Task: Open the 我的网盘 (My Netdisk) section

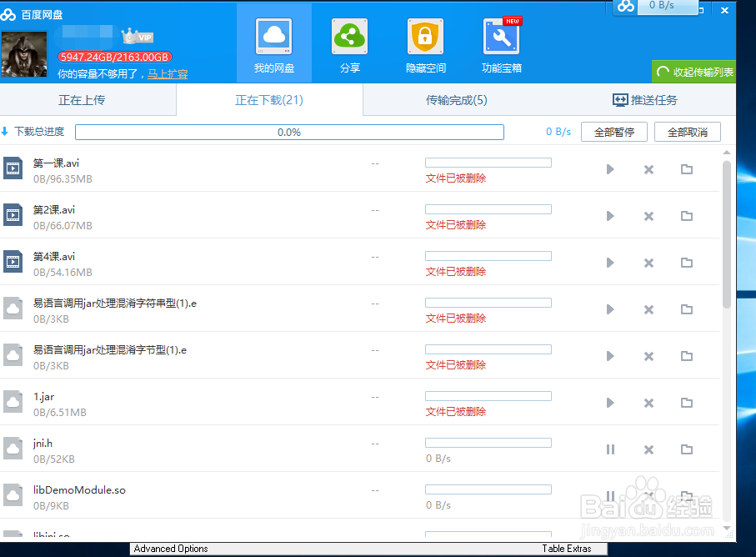Action: [x=273, y=43]
